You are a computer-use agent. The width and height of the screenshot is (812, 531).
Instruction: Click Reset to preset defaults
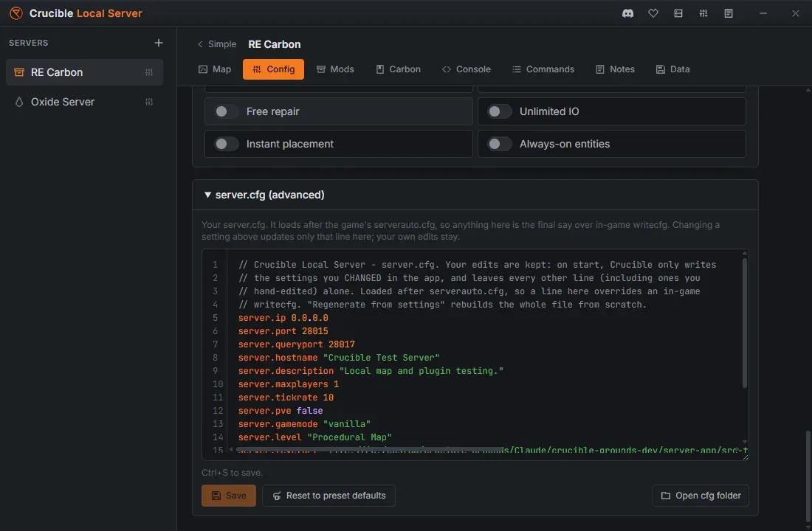click(x=328, y=496)
